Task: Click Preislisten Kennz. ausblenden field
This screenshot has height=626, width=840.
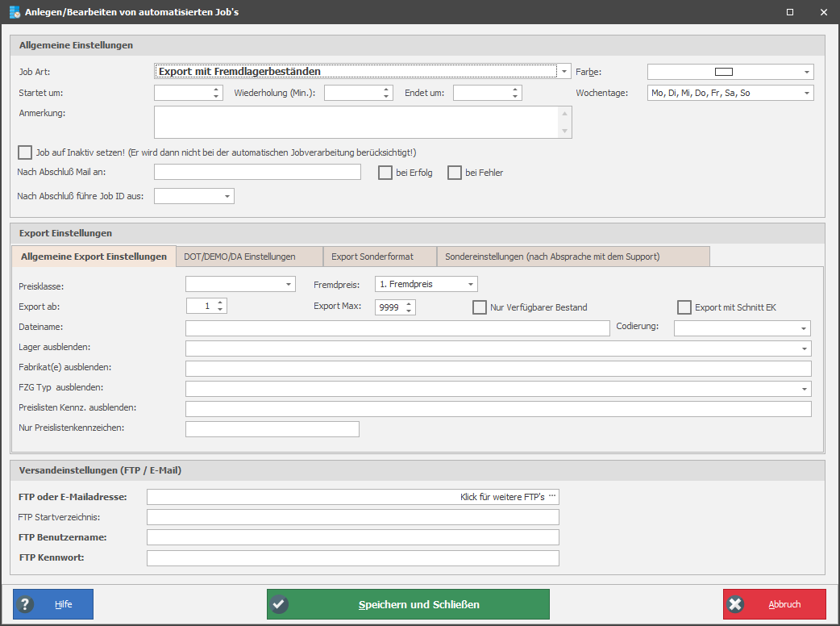Action: click(498, 409)
